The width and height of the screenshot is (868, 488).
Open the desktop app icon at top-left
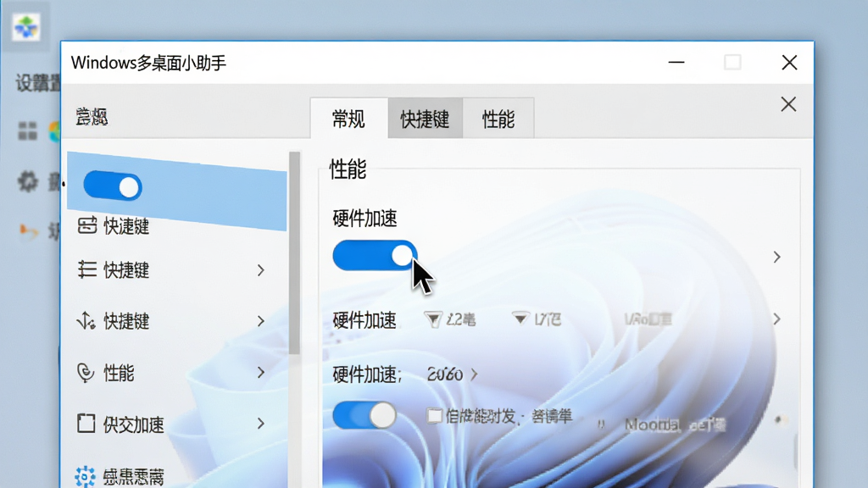26,26
